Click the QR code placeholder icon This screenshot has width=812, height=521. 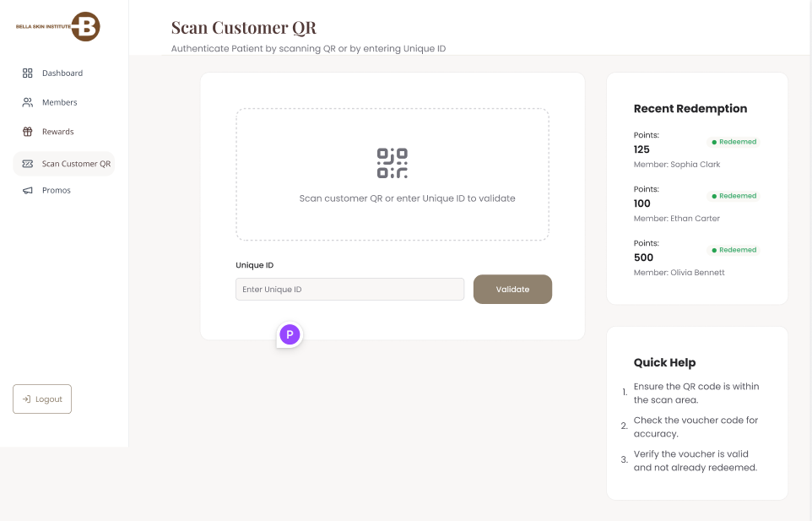pyautogui.click(x=392, y=162)
